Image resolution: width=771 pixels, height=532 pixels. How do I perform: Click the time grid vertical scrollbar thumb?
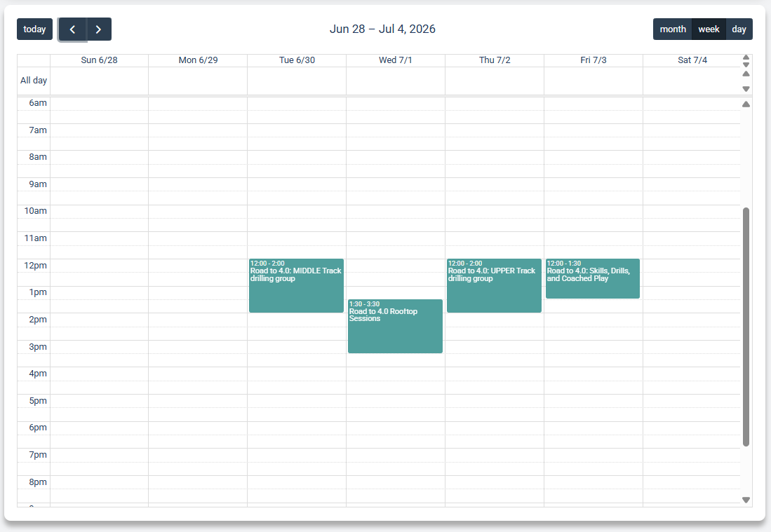(746, 327)
